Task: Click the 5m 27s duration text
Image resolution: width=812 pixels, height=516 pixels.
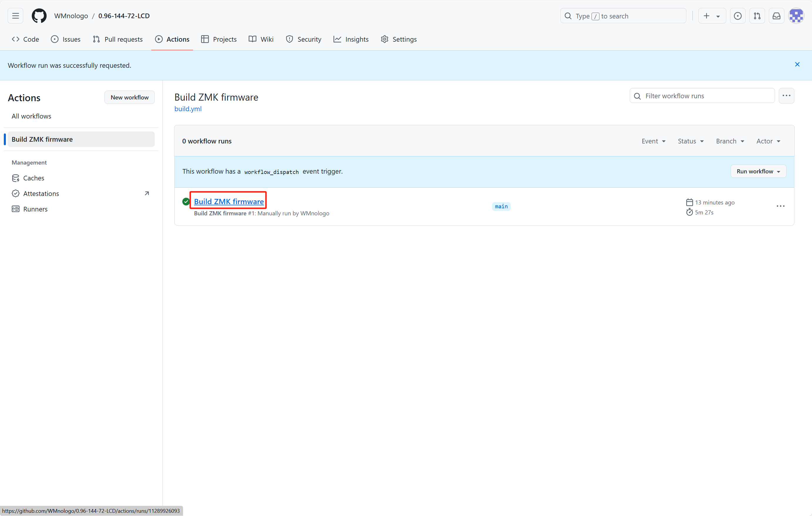Action: [x=704, y=212]
